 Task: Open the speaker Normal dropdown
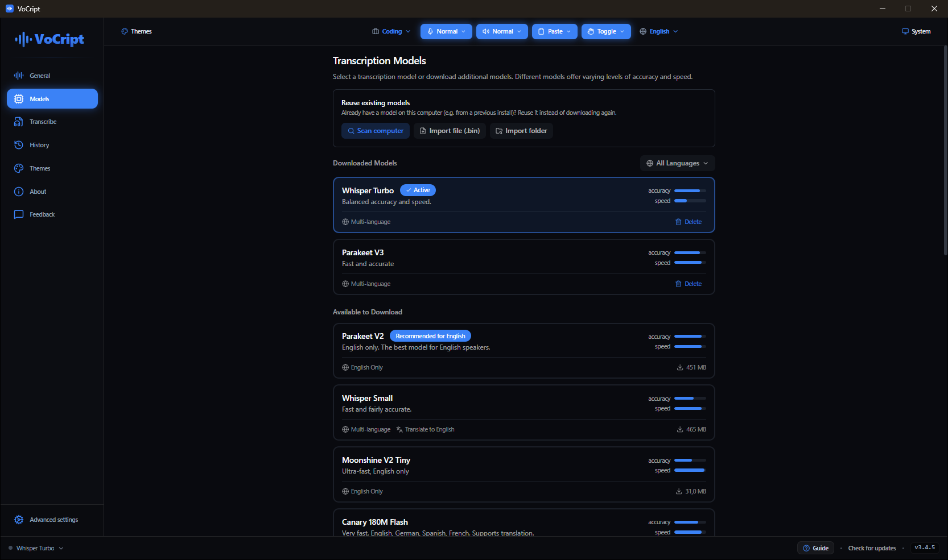point(502,31)
